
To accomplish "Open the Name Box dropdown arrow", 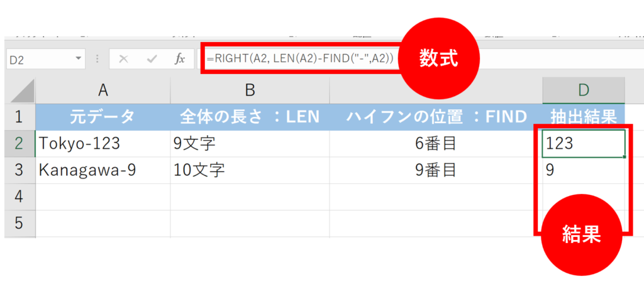I will [x=79, y=59].
